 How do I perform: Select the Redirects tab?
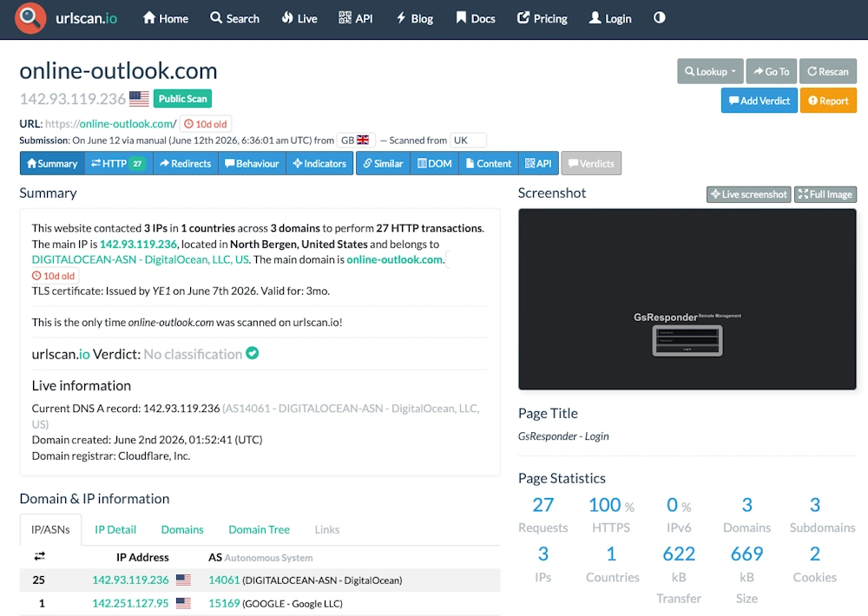(x=186, y=163)
